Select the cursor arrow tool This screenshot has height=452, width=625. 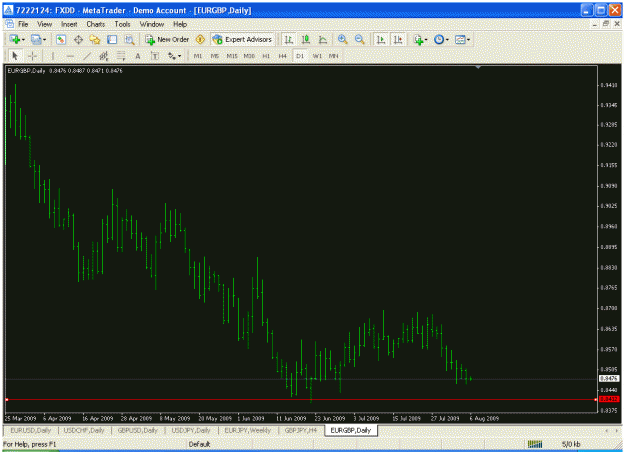tap(15, 56)
